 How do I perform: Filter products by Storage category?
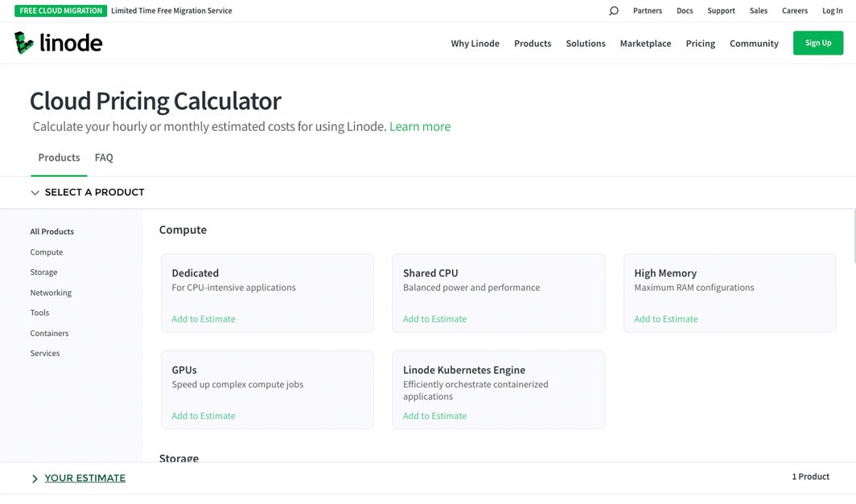43,272
